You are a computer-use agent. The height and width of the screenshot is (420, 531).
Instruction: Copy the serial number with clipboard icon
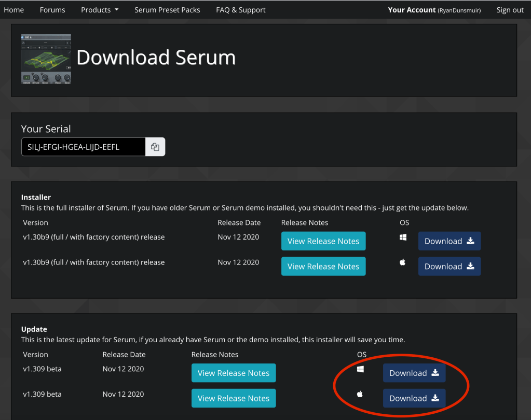point(155,147)
